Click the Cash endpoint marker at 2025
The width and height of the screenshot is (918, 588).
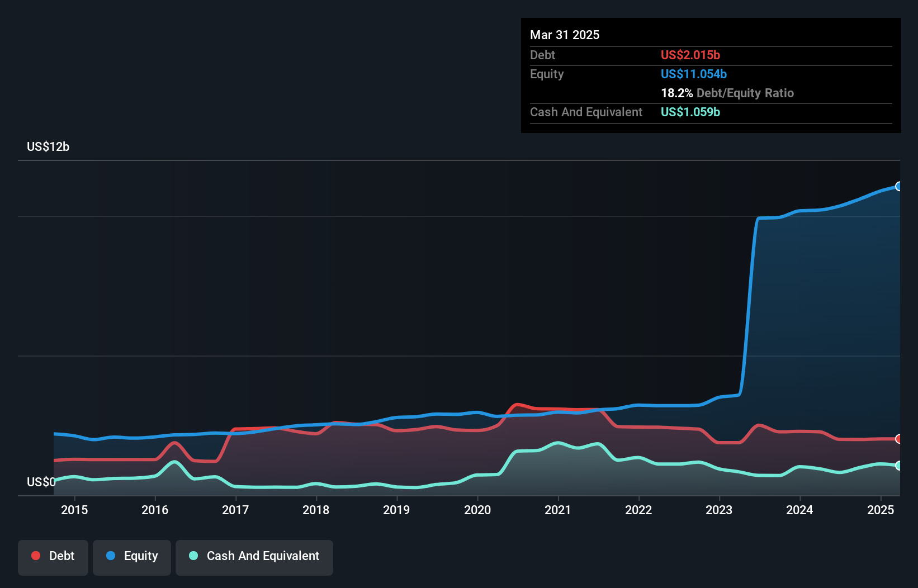tap(899, 466)
